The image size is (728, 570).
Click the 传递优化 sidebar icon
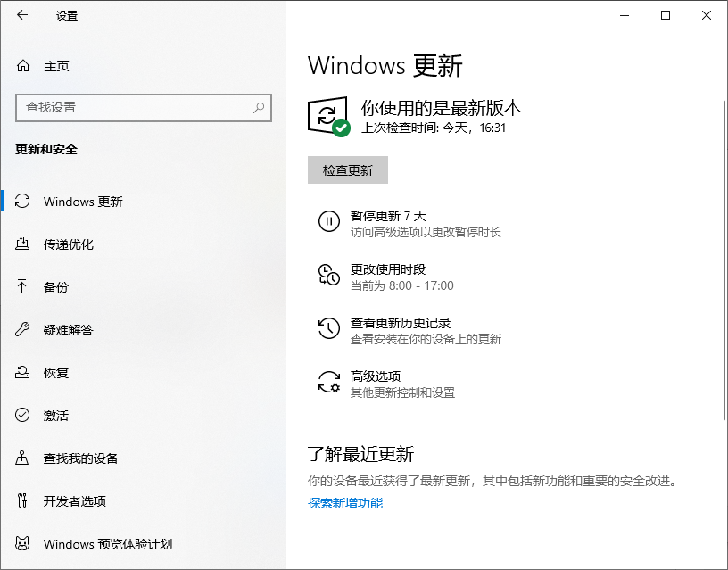[x=22, y=244]
